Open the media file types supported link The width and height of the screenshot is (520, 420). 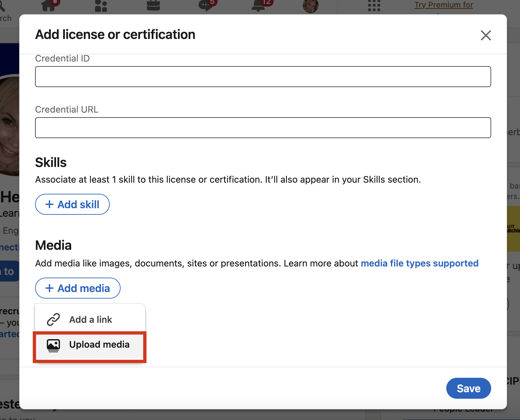tap(419, 264)
